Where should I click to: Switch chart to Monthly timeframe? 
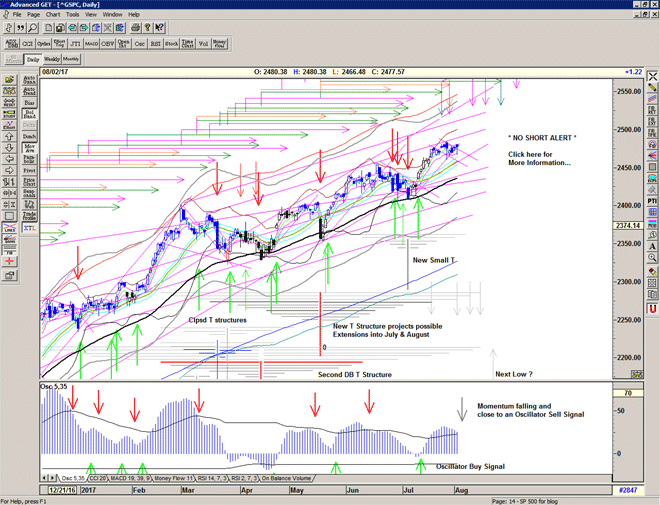point(71,59)
